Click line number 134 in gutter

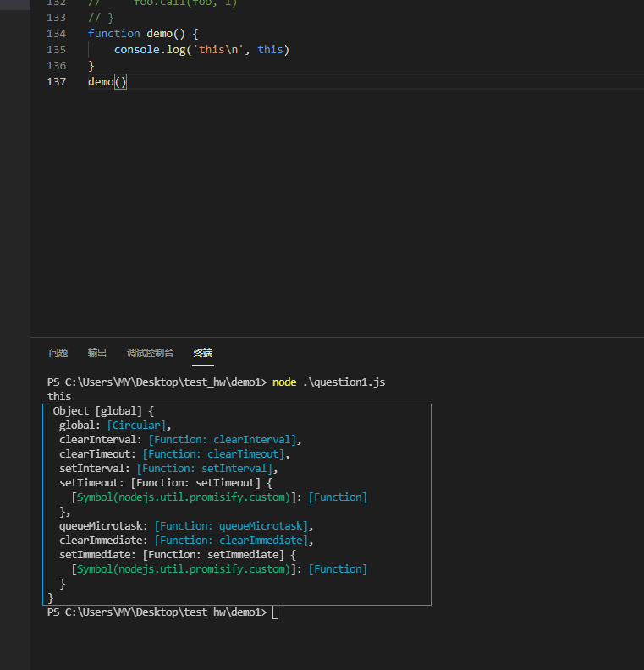57,33
